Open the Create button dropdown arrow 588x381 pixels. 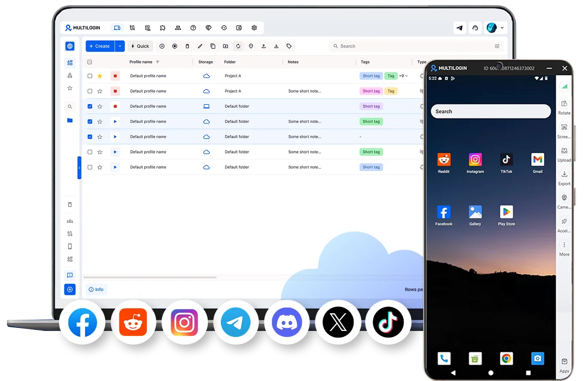[120, 46]
